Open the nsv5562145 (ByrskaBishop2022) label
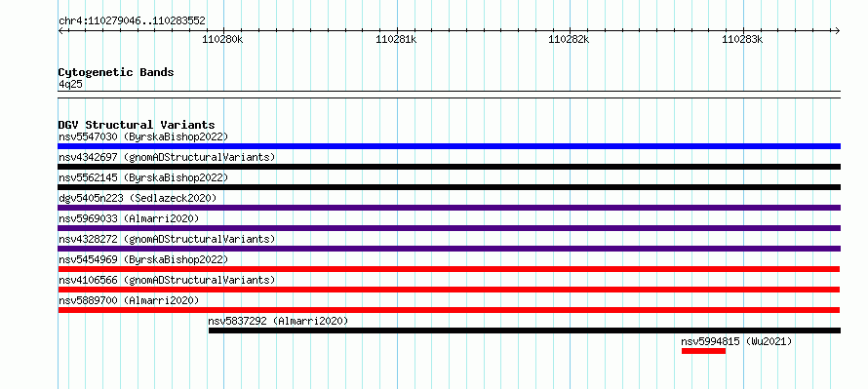This screenshot has height=389, width=868. [x=143, y=177]
